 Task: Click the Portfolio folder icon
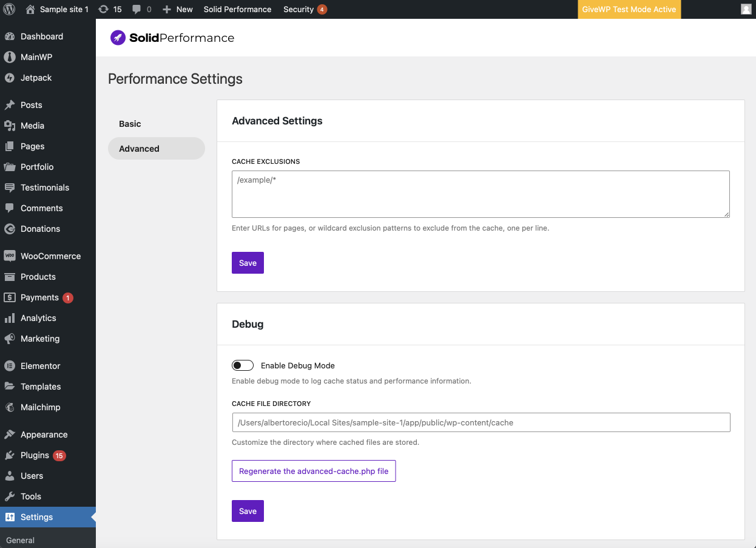[x=10, y=167]
